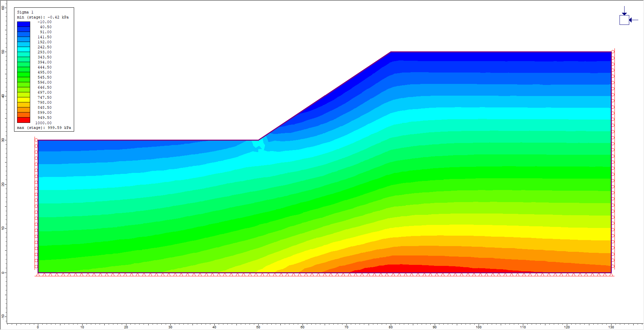Click the 30 mark on vertical ruler
The width and height of the screenshot is (644, 330).
[x=3, y=140]
